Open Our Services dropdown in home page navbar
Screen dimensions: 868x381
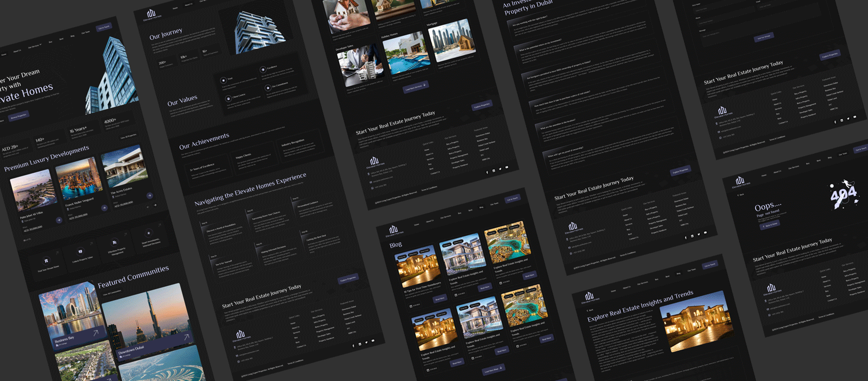pos(35,46)
